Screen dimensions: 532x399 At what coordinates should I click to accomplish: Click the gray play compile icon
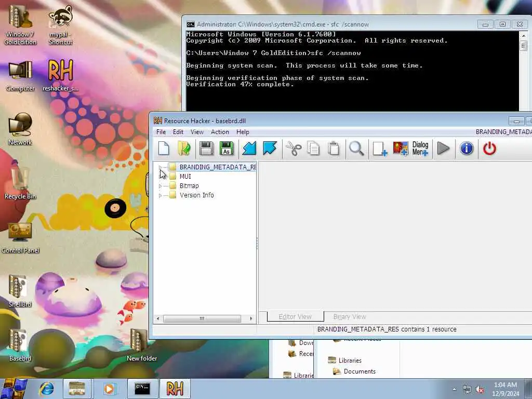coord(443,149)
